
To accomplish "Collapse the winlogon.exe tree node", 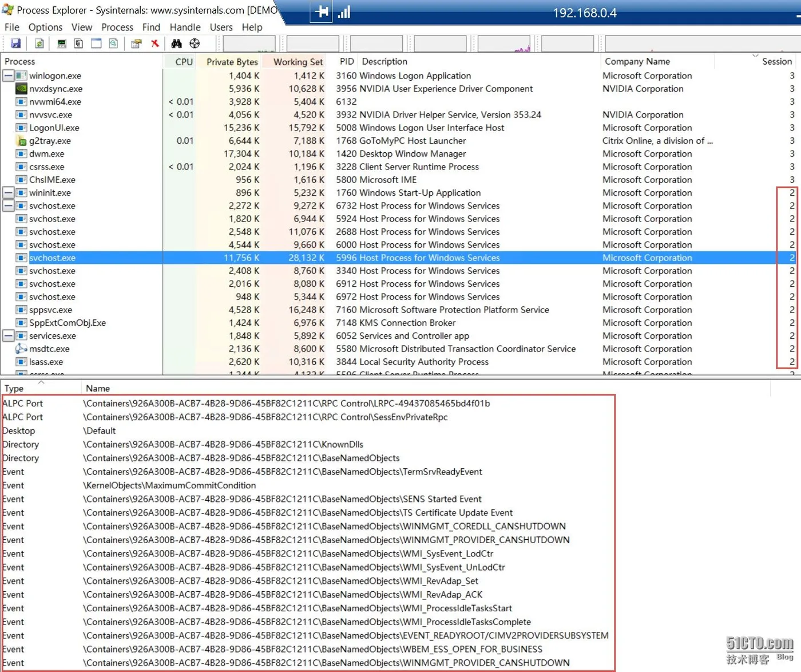I will coord(8,76).
